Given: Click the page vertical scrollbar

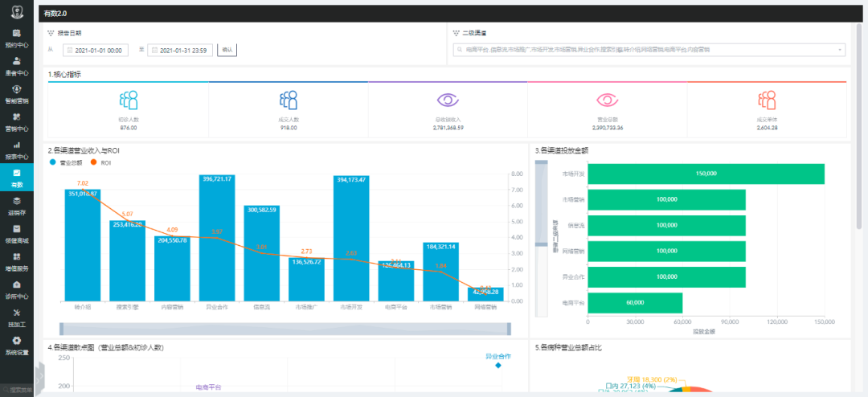Looking at the screenshot, I should pyautogui.click(x=859, y=127).
